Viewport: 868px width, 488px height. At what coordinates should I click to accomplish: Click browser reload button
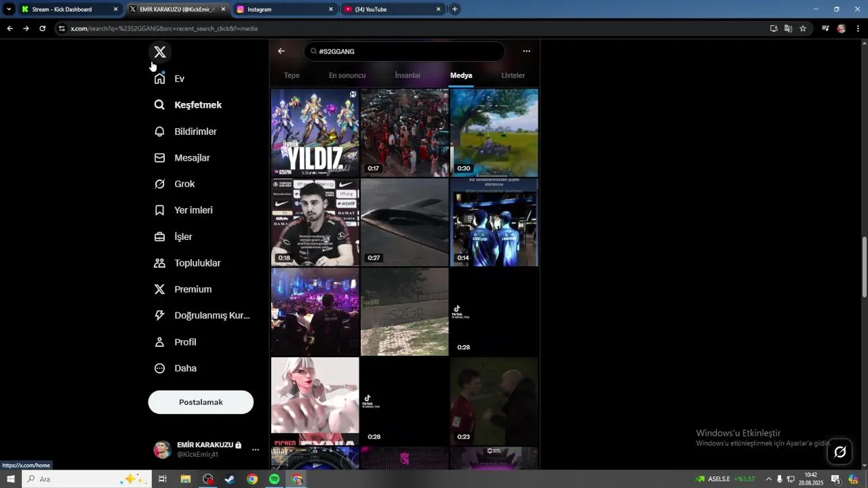(42, 28)
